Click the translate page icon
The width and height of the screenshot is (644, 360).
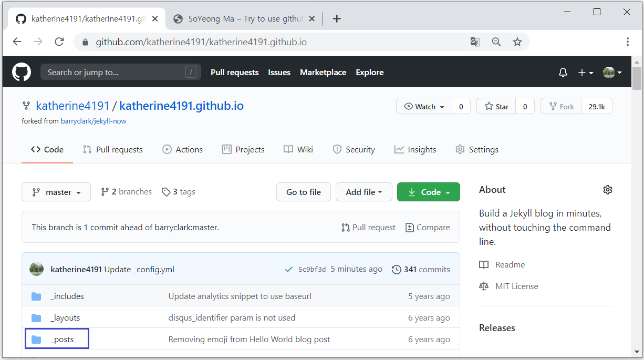(475, 42)
